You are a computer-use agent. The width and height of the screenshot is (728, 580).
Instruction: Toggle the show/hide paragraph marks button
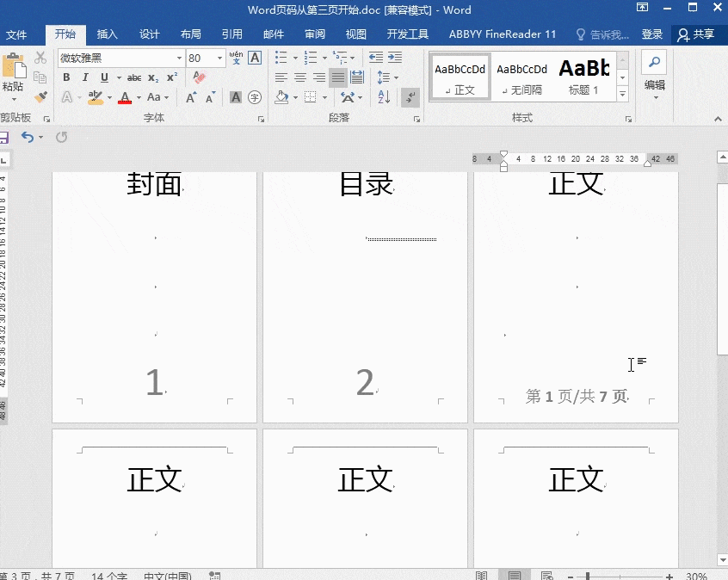click(x=410, y=97)
